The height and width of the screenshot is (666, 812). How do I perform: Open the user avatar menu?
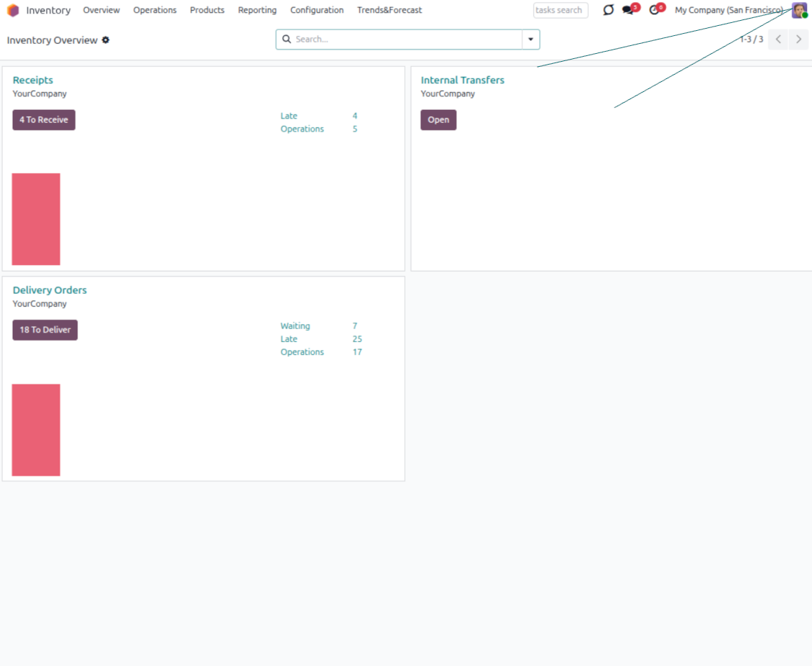pos(799,10)
